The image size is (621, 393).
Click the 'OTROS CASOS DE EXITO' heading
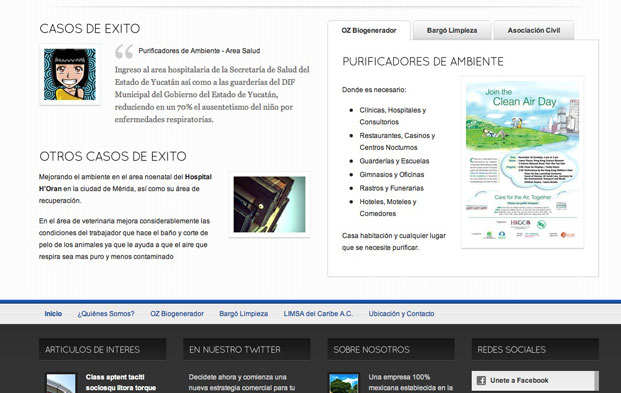point(113,156)
